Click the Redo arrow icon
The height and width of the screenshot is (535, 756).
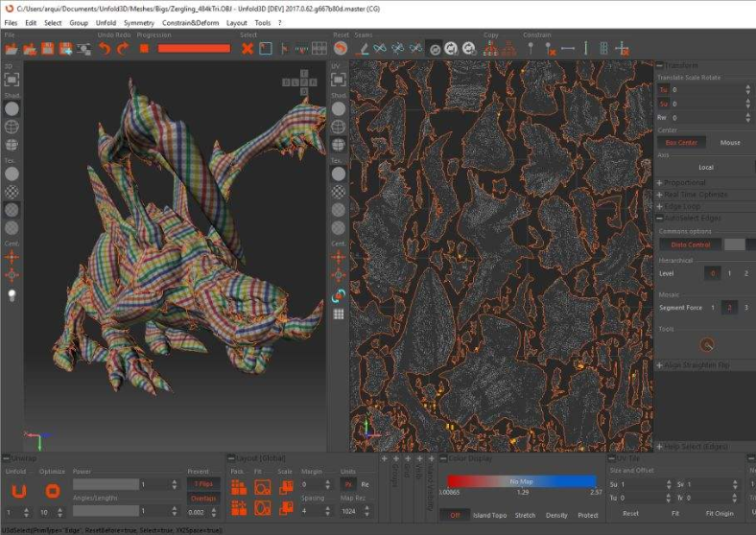tap(123, 49)
